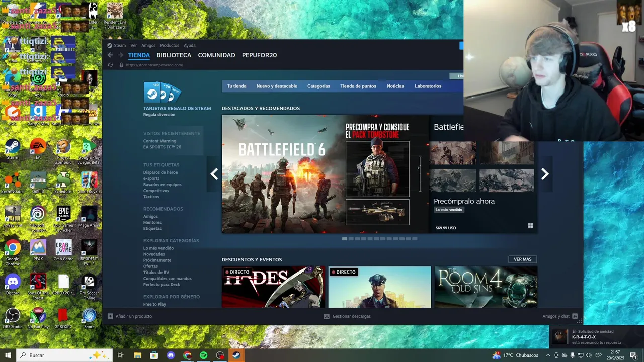Open the Noticias store link
This screenshot has width=644, height=362.
click(395, 86)
